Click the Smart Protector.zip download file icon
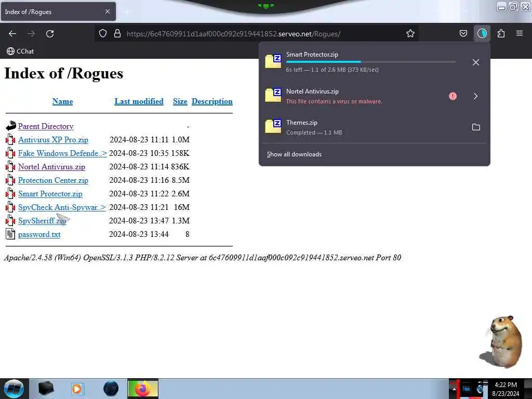Screen dimensions: 532x399 (273, 61)
